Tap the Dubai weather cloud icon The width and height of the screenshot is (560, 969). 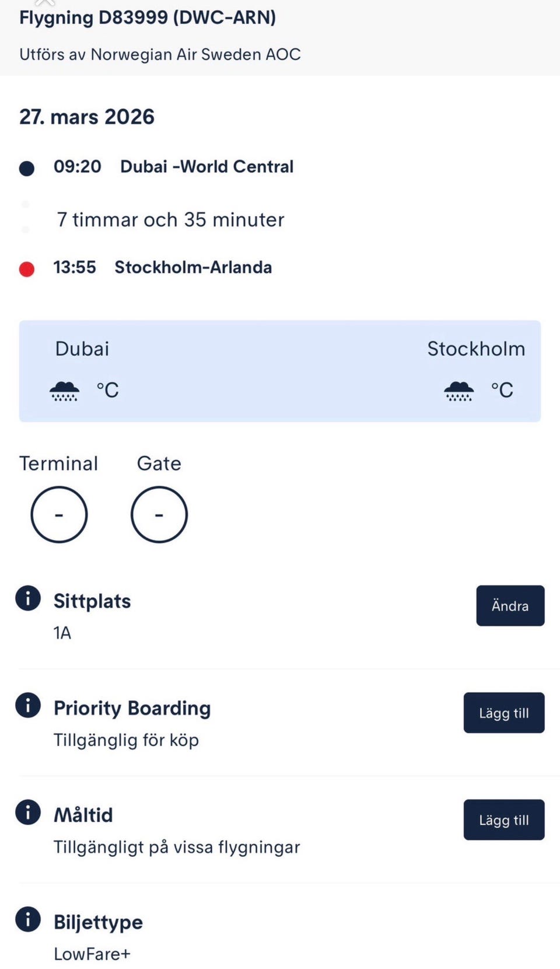click(64, 391)
